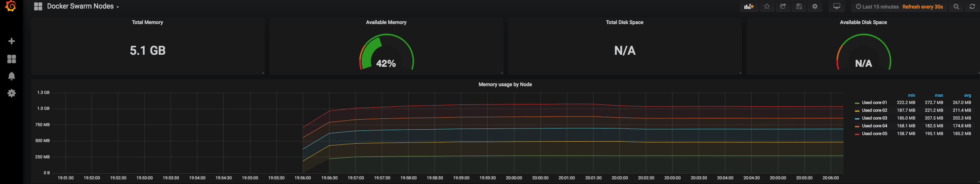Open dashboard settings gear in toolbar

click(815, 7)
